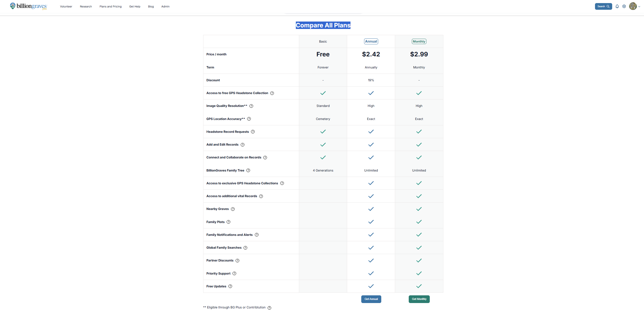Click the Get Monthly button
Viewport: 644px width, 322px height.
(x=419, y=299)
